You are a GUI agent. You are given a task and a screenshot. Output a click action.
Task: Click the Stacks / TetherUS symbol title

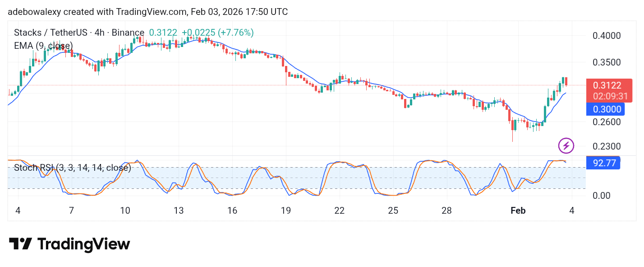click(x=79, y=33)
